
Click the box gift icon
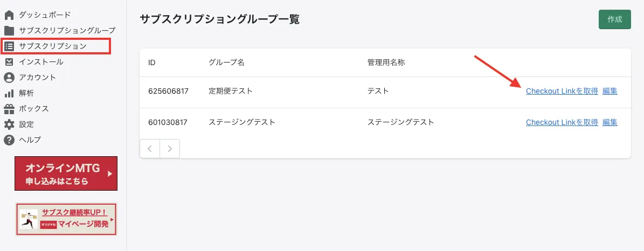coord(9,109)
